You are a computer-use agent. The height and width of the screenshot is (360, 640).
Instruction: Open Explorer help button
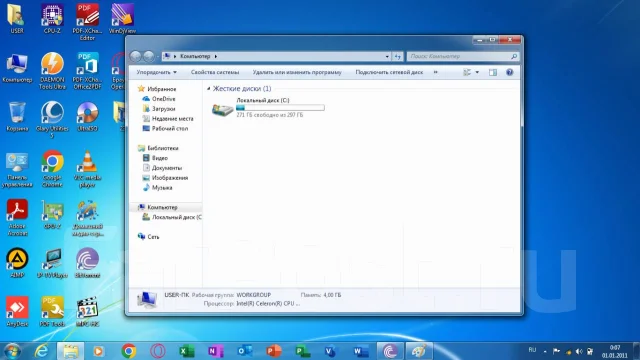(509, 72)
